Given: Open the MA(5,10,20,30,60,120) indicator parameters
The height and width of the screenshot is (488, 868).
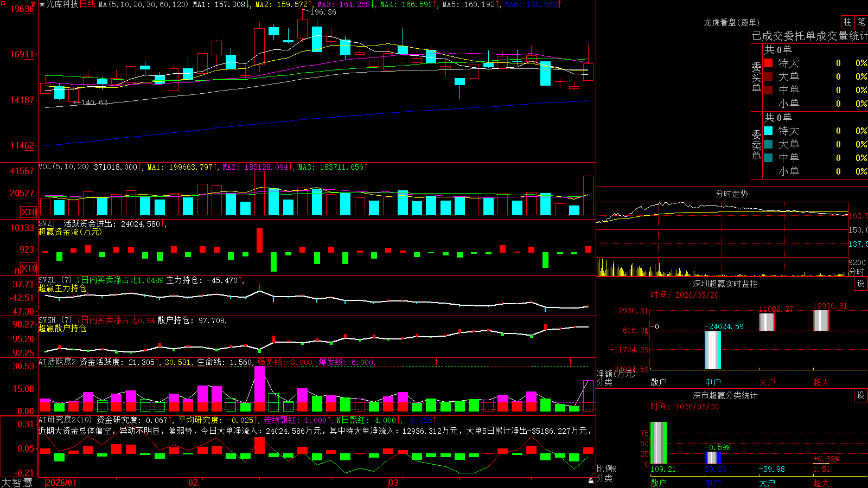Looking at the screenshot, I should click(143, 4).
